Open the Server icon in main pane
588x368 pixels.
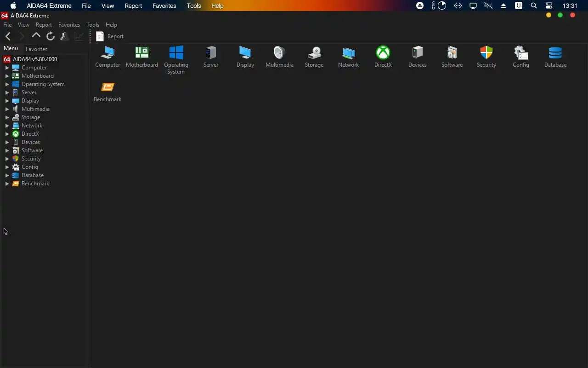211,53
